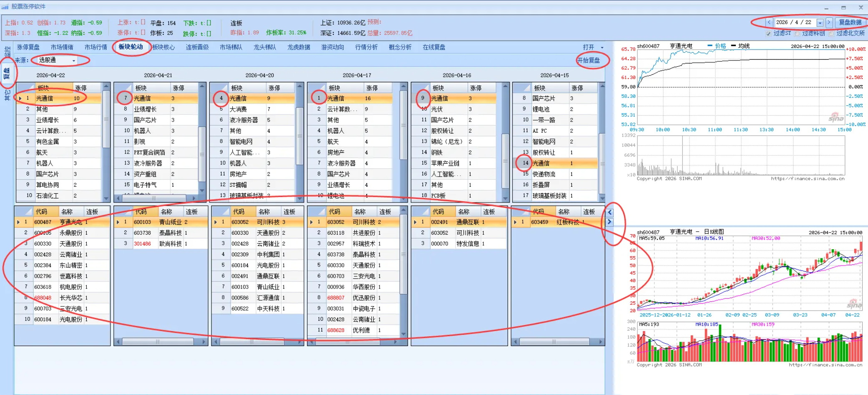Click the triangle marker next to 光通信 row
Viewport: 868px width, 395px height.
click(x=20, y=98)
